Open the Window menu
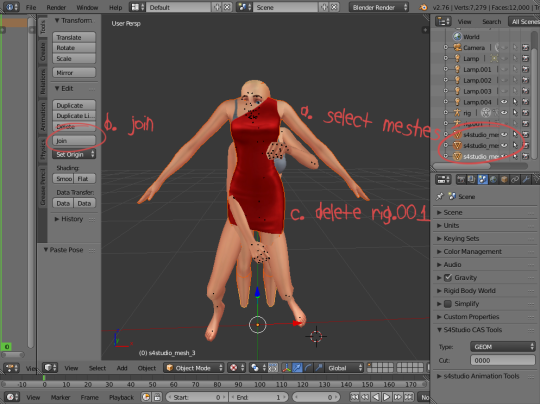 87,7
